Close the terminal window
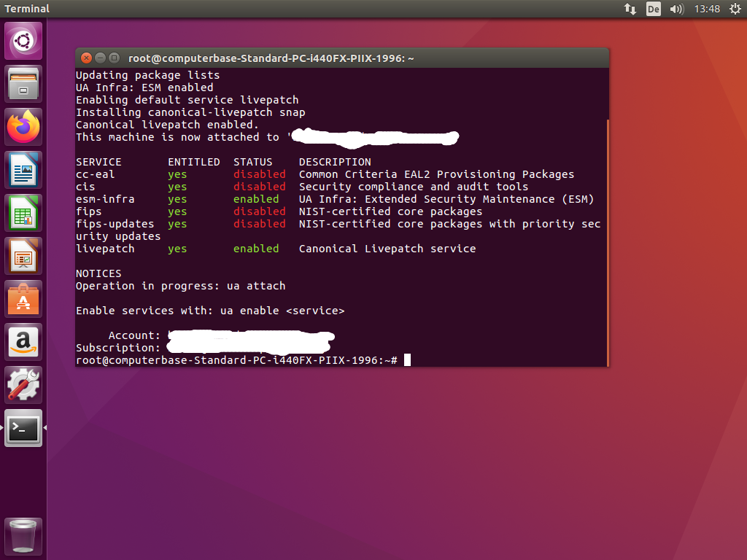Image resolution: width=747 pixels, height=560 pixels. (x=86, y=58)
